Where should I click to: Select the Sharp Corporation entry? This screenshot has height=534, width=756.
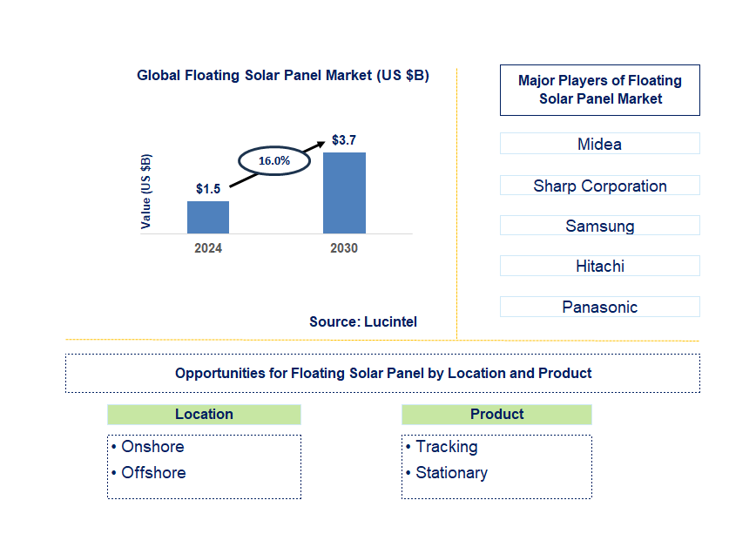tap(599, 186)
